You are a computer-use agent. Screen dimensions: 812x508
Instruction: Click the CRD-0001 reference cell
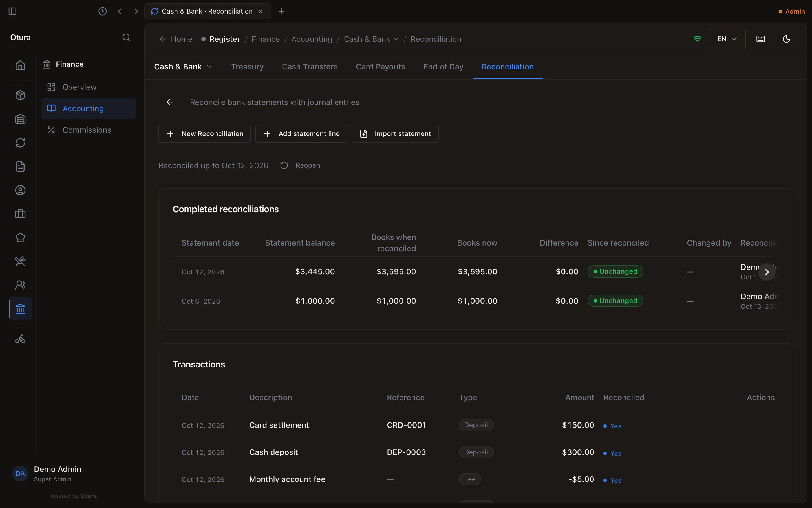click(406, 425)
